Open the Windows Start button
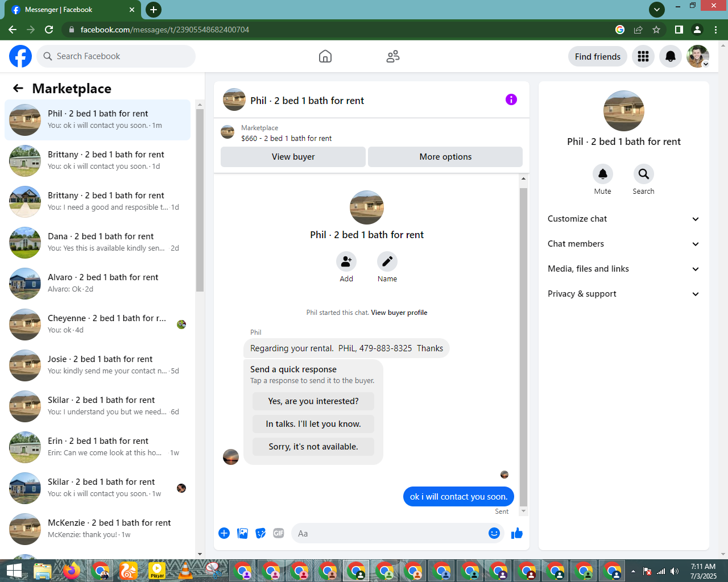 (x=14, y=571)
